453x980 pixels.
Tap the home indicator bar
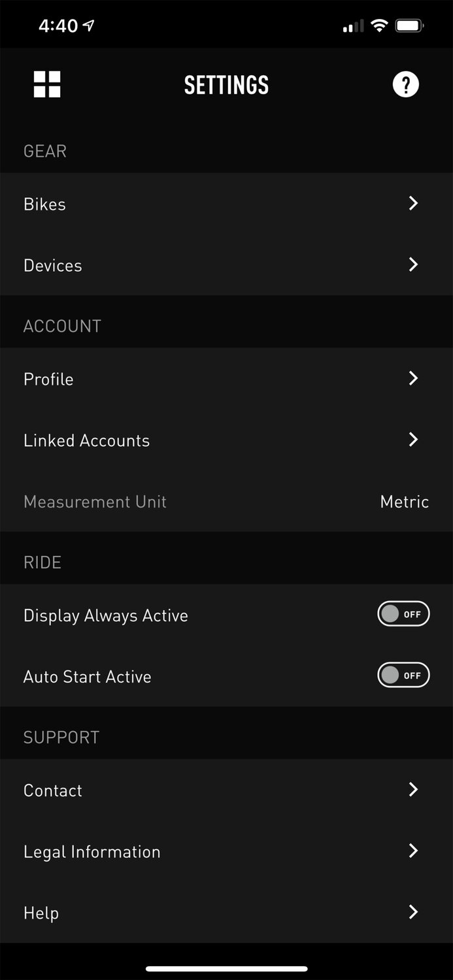click(x=226, y=969)
